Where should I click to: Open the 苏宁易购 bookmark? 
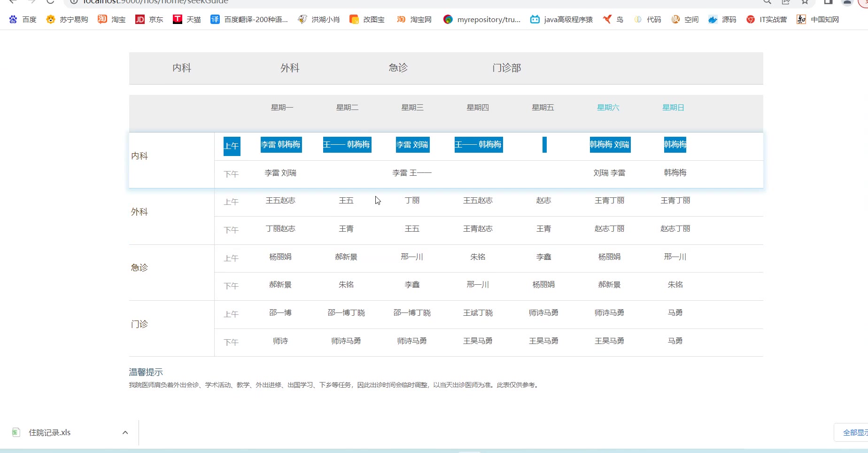coord(67,19)
